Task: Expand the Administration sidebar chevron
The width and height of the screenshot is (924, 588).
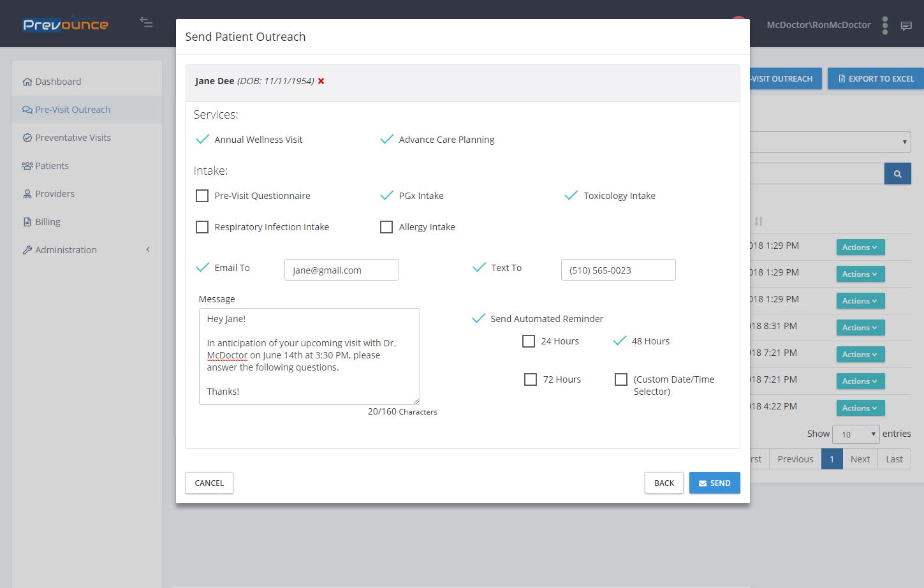Action: click(148, 249)
